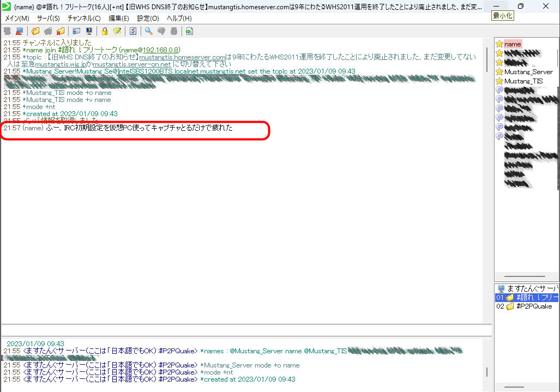Click the chat log vertical scrollbar
560x392 pixels.
point(487,60)
